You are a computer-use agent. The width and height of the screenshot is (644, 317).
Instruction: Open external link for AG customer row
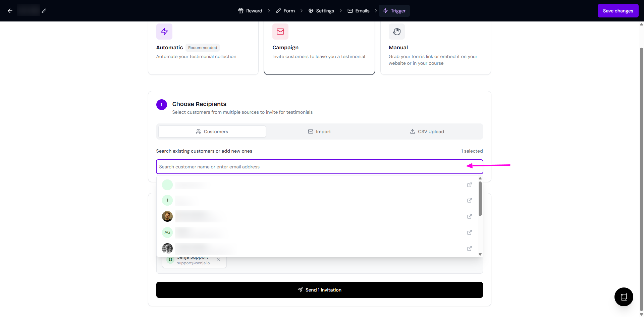click(x=470, y=232)
